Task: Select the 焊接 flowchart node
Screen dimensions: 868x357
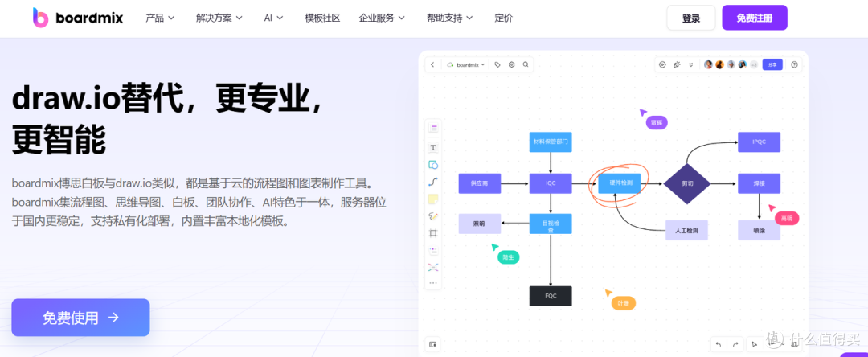Action: tap(759, 183)
